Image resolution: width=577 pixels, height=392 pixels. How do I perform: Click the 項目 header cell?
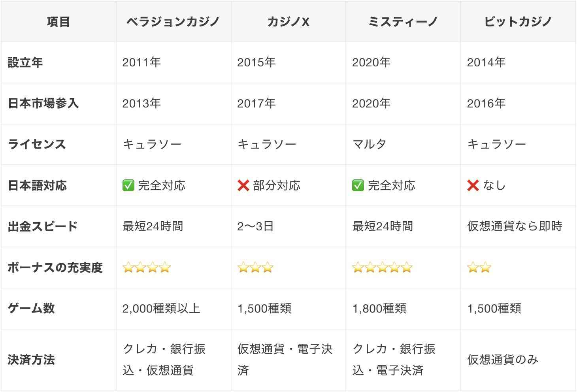(58, 22)
